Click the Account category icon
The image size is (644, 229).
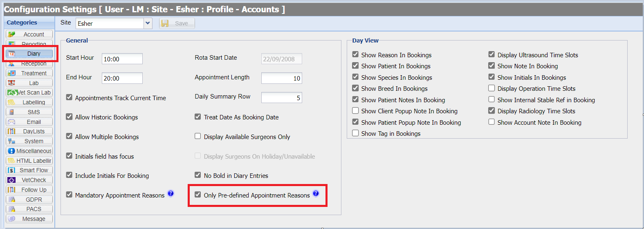click(x=11, y=34)
